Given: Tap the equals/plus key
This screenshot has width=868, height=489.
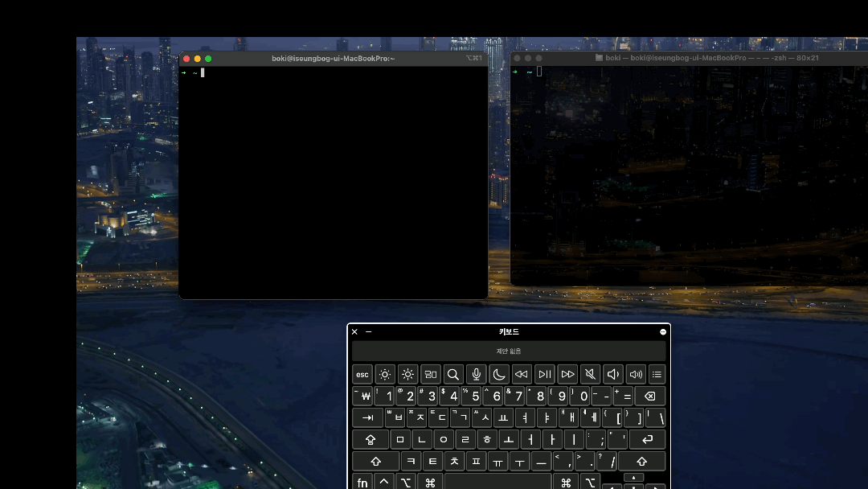Looking at the screenshot, I should point(624,396).
